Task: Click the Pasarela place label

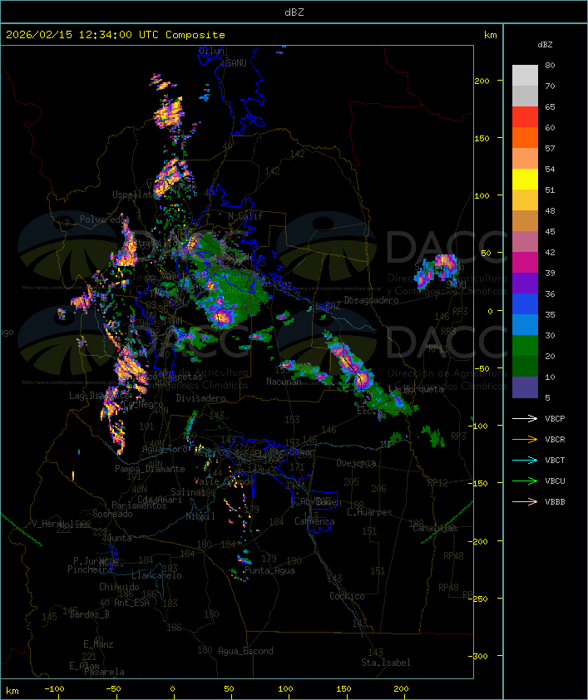Action: click(x=105, y=672)
